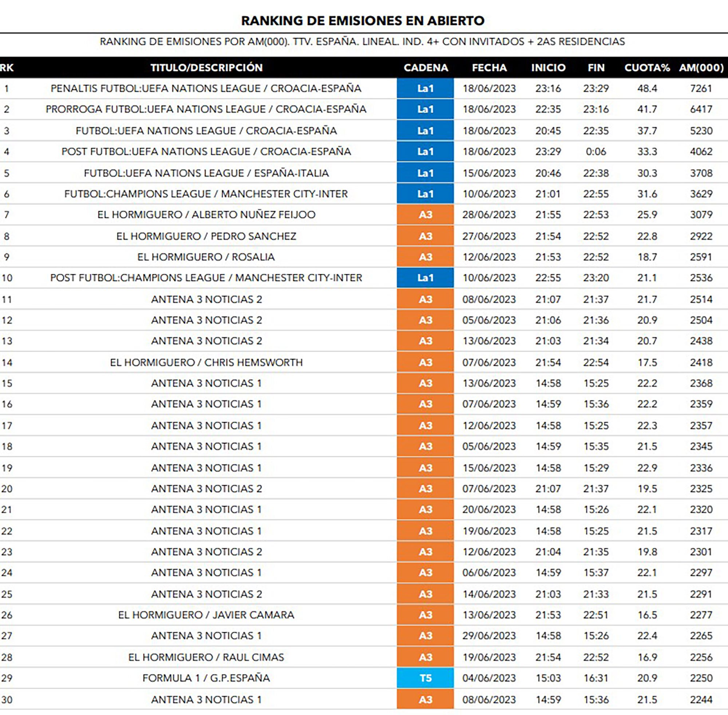728x715 pixels.
Task: Click the AM(000) column header
Action: [701, 68]
